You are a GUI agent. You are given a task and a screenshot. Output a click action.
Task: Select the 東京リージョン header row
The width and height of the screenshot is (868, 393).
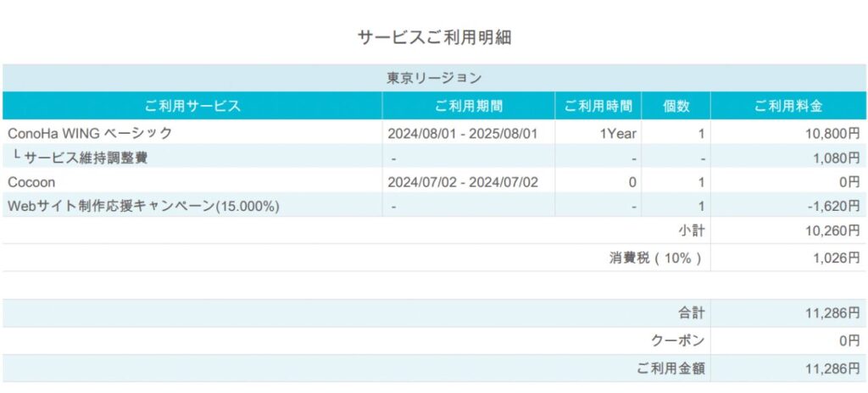click(x=434, y=78)
